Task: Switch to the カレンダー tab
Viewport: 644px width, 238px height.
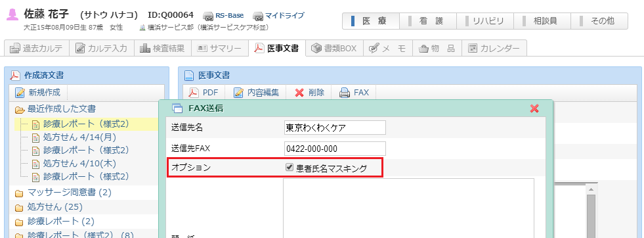Action: click(x=494, y=48)
